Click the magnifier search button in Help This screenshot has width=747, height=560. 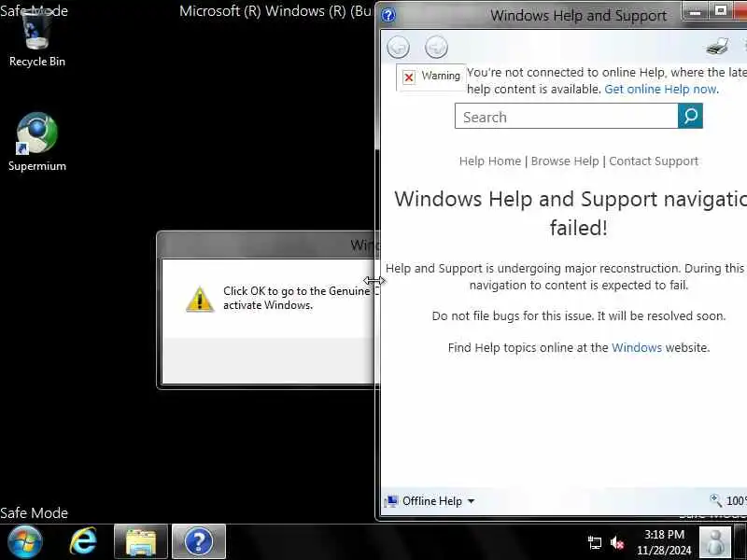pos(690,116)
